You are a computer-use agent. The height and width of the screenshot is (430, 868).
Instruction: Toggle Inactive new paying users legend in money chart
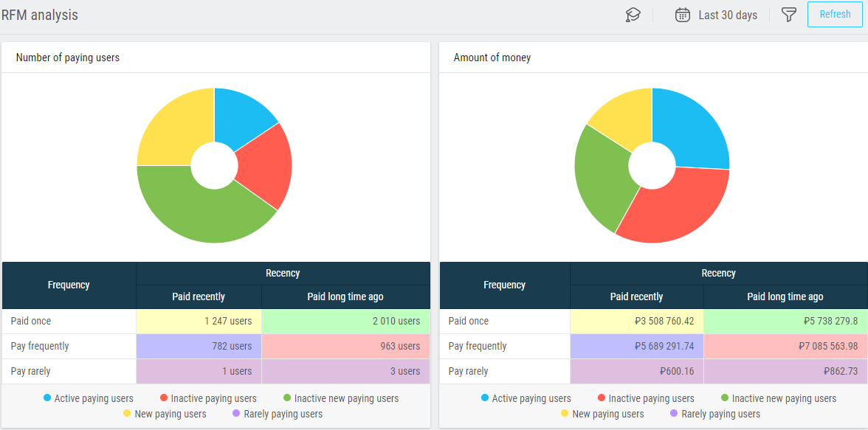coord(778,398)
